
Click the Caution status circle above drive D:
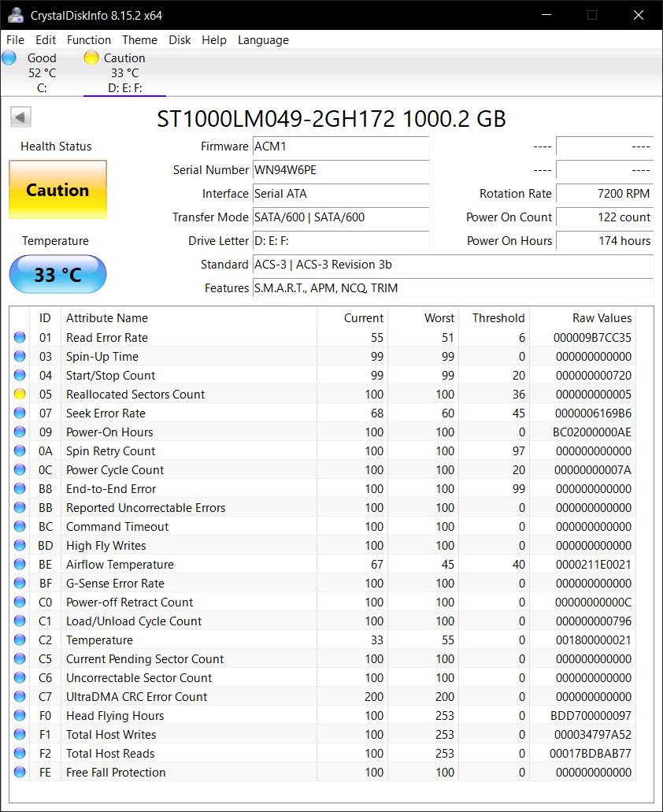pos(91,57)
